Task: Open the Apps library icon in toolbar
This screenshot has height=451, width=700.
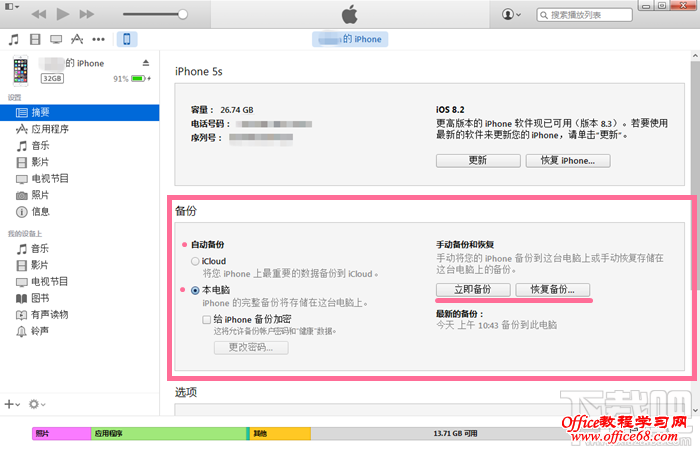Action: tap(77, 39)
